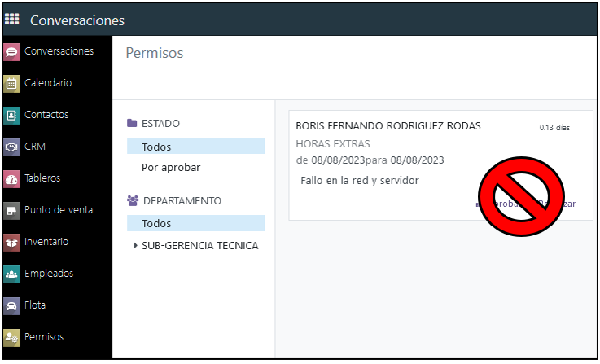This screenshot has width=600, height=364.
Task: Click the Permisos app icon in sidebar
Action: tap(11, 338)
